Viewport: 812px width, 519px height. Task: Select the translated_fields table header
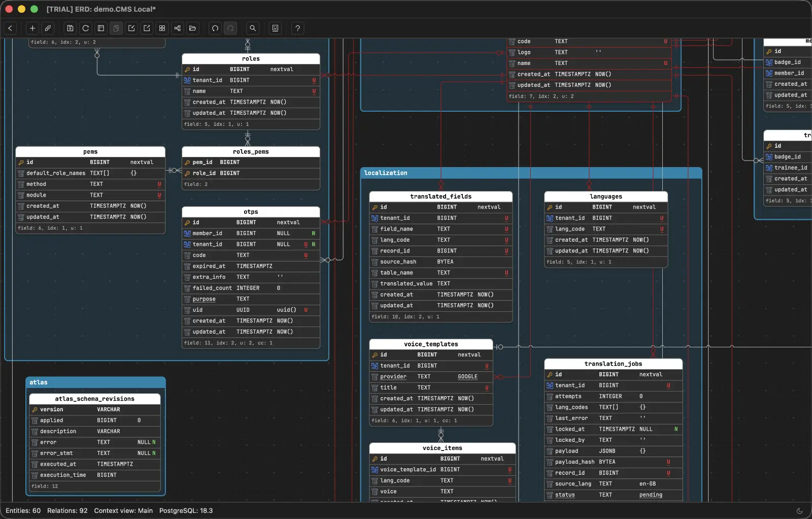[x=441, y=197]
